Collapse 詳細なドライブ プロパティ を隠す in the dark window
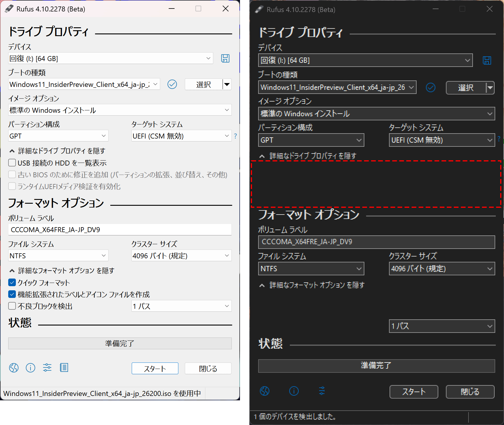The width and height of the screenshot is (504, 425). [308, 156]
